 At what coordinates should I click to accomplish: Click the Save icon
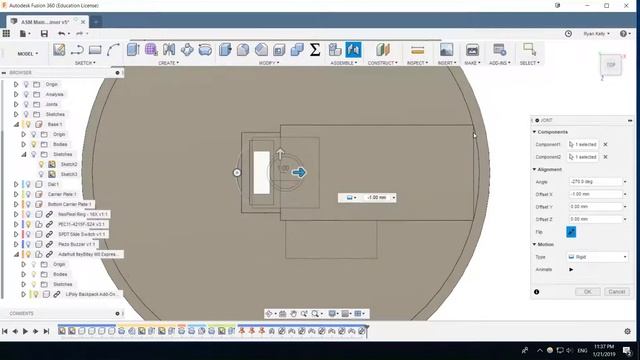(44, 33)
